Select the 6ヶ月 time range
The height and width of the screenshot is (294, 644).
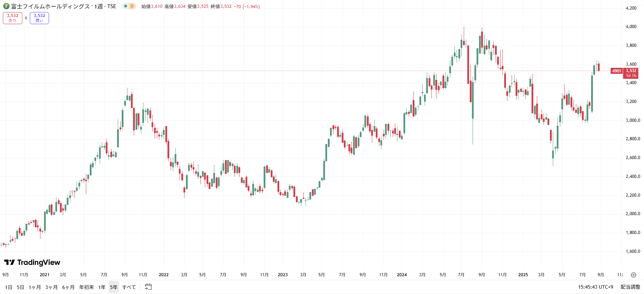pos(68,287)
